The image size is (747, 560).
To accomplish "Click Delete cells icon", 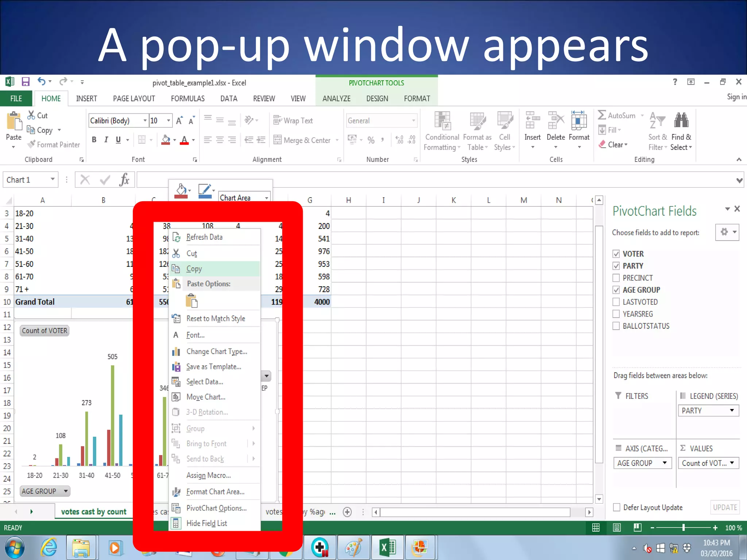I will pyautogui.click(x=556, y=121).
